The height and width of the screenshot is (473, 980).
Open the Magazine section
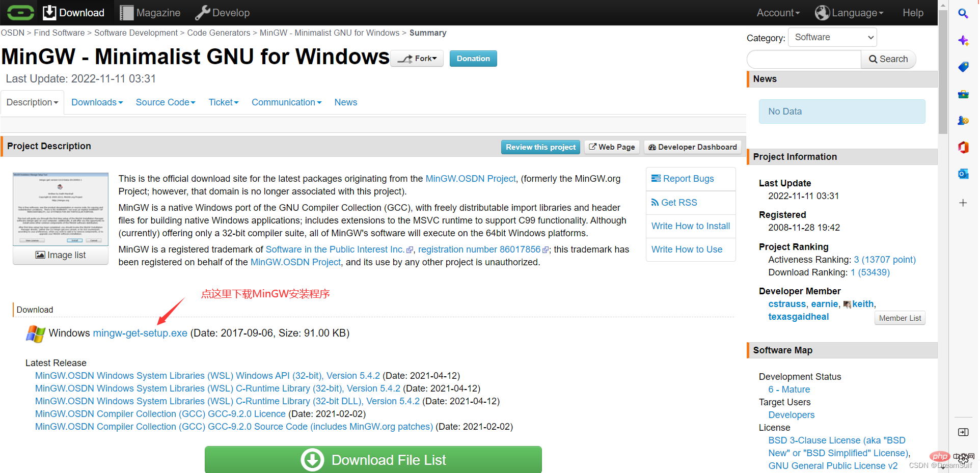tap(150, 13)
